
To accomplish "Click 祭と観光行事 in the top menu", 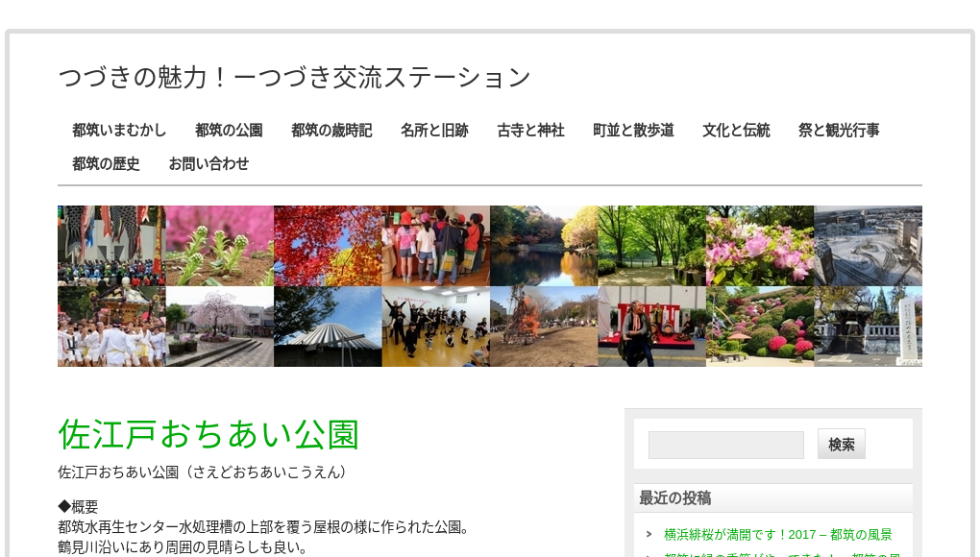I will [x=838, y=131].
